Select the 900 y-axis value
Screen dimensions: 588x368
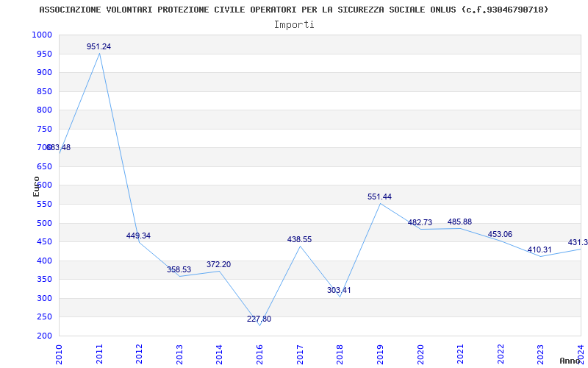click(x=44, y=72)
